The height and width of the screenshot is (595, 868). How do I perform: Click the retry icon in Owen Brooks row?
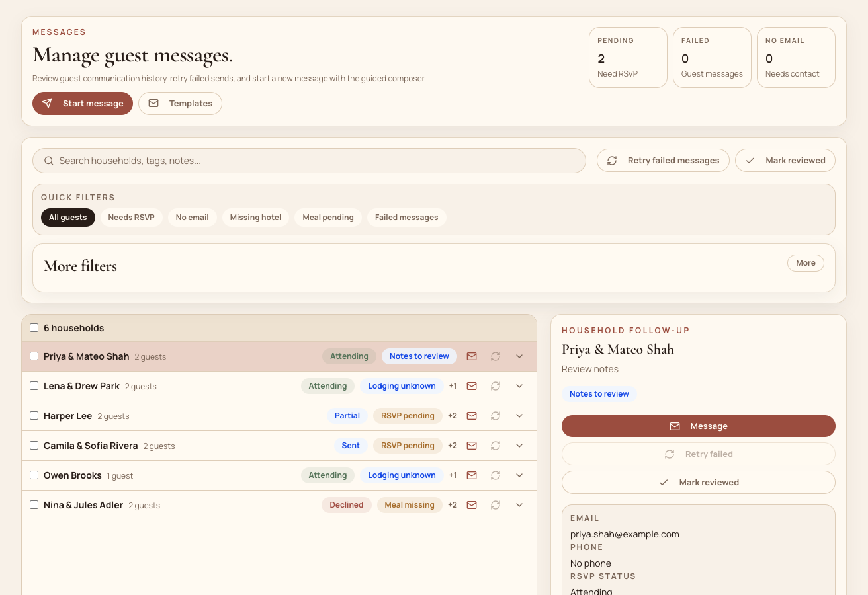(496, 475)
